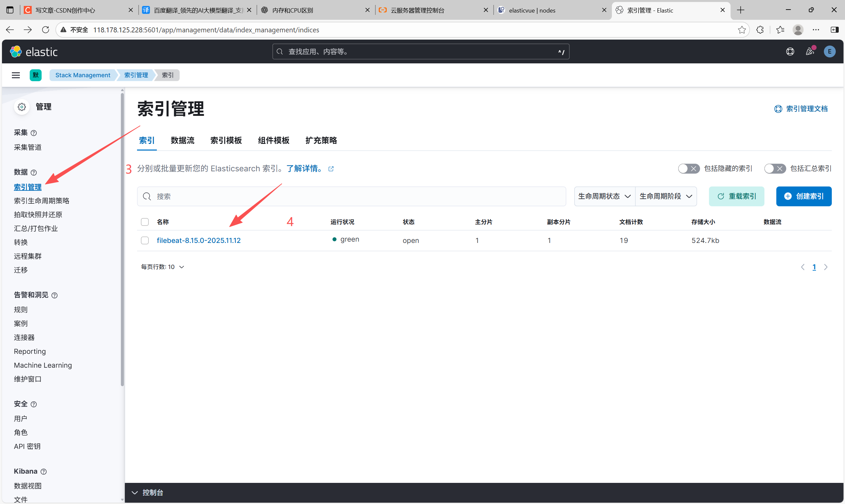Open the hamburger navigation menu
845x504 pixels.
(16, 75)
